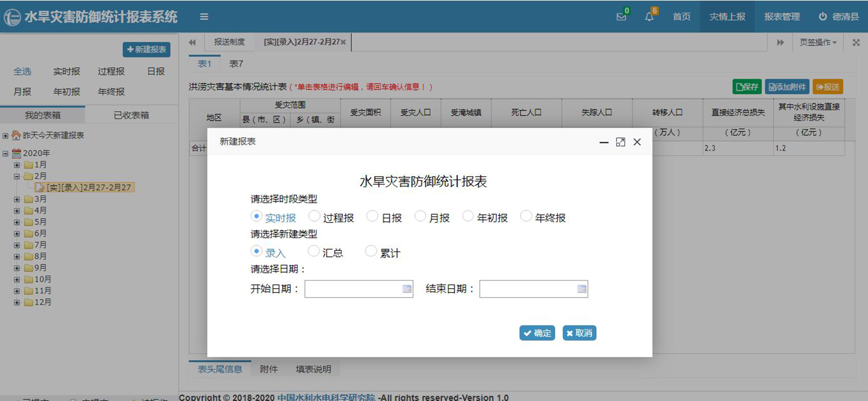Expand the 3月 folder in tree
The width and height of the screenshot is (868, 401).
(16, 199)
